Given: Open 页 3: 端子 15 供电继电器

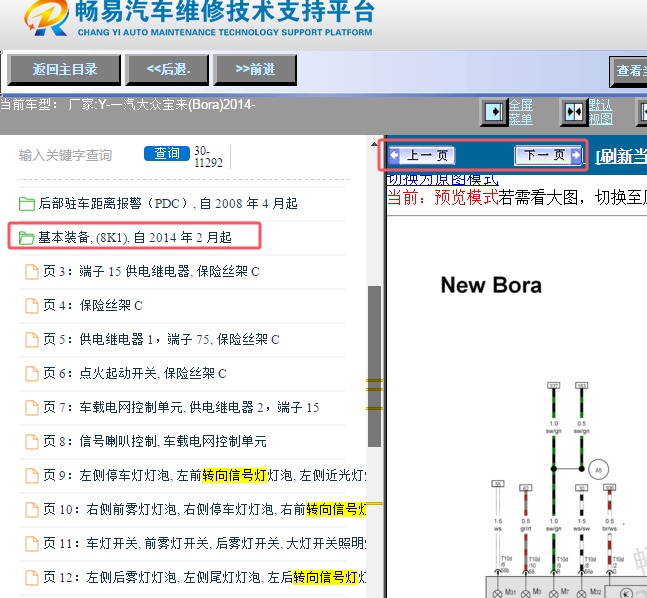Looking at the screenshot, I should [151, 272].
